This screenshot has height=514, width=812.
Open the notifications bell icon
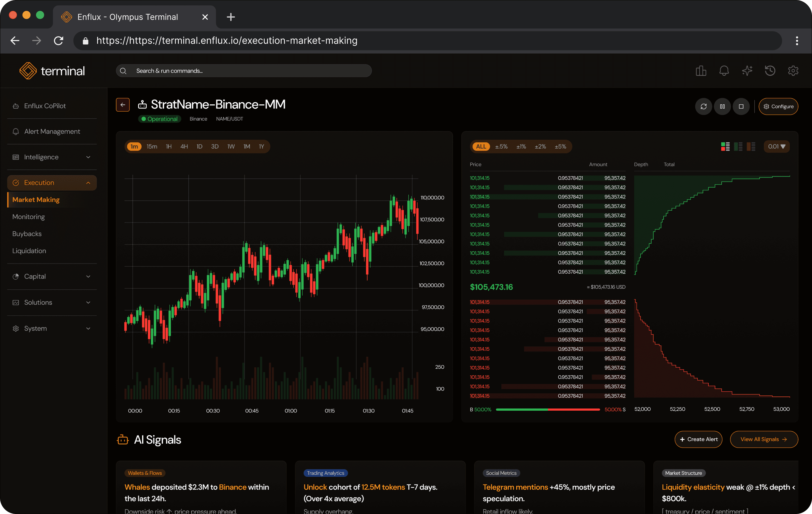[724, 71]
